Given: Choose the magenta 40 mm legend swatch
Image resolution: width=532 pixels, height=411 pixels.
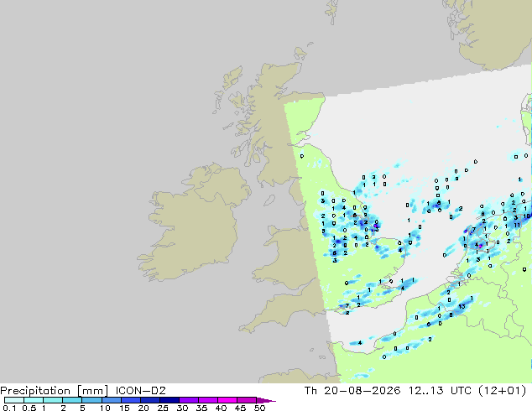Looking at the screenshot, I should click(x=227, y=400).
